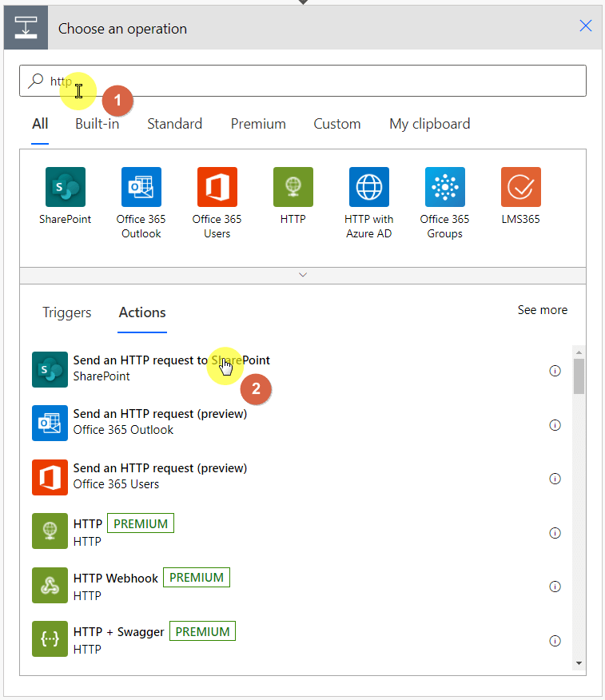Click the search magnifier icon
605x700 pixels.
pyautogui.click(x=35, y=81)
